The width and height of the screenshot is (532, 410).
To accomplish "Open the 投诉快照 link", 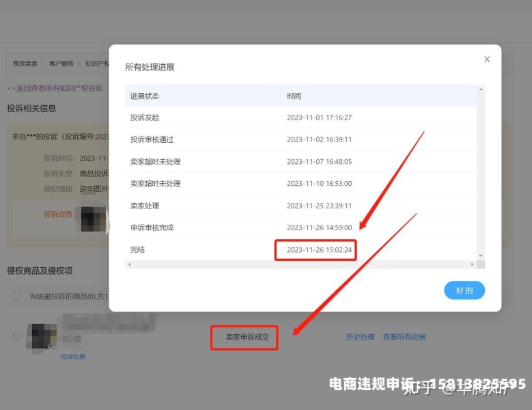I will 73,357.
